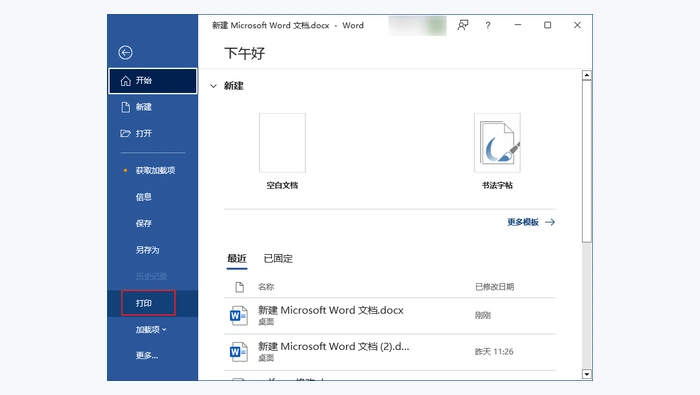The width and height of the screenshot is (700, 395).
Task: Switch to the 已固定 tab
Action: 278,258
